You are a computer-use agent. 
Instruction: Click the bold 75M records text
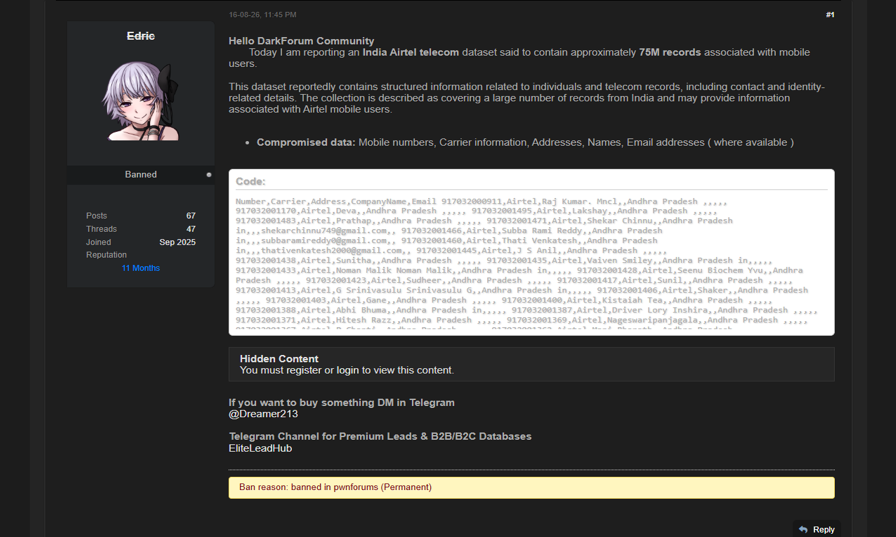tap(670, 53)
